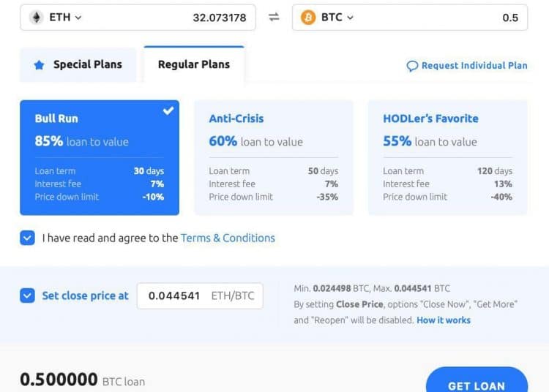Screen dimensions: 549x392
Task: Click the Bitcoin orange coin icon
Action: tap(308, 17)
